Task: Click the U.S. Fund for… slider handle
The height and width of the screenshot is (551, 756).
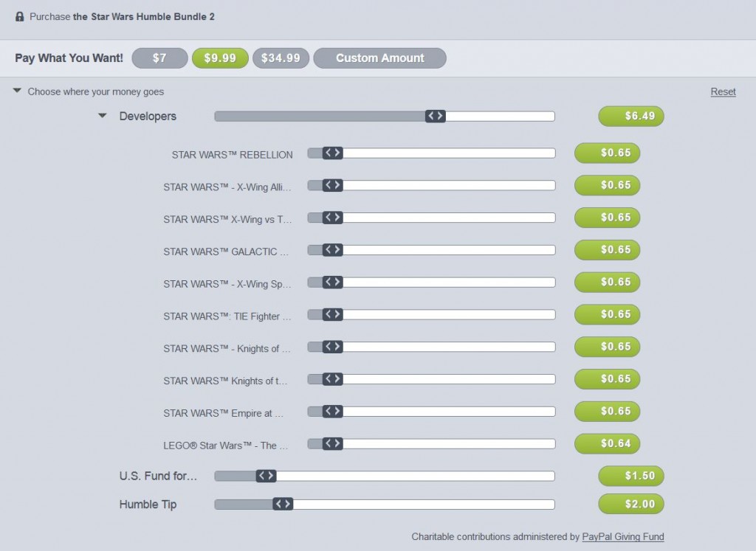Action: (266, 476)
